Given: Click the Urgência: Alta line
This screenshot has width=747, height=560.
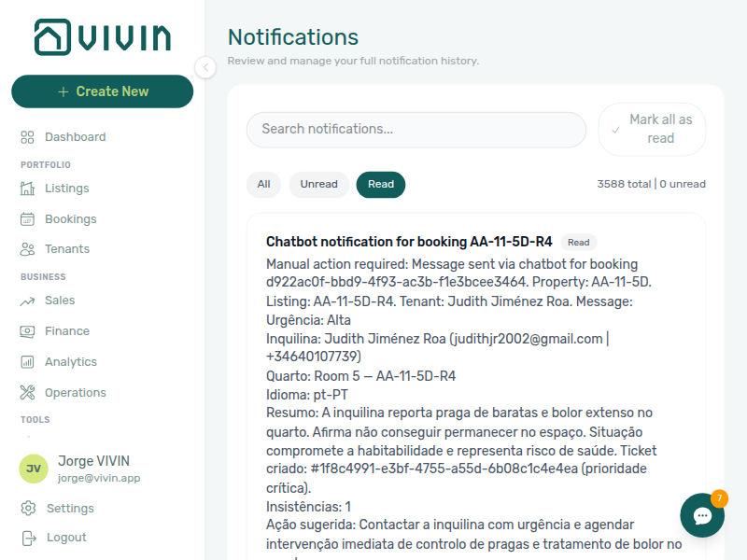Looking at the screenshot, I should (x=308, y=320).
